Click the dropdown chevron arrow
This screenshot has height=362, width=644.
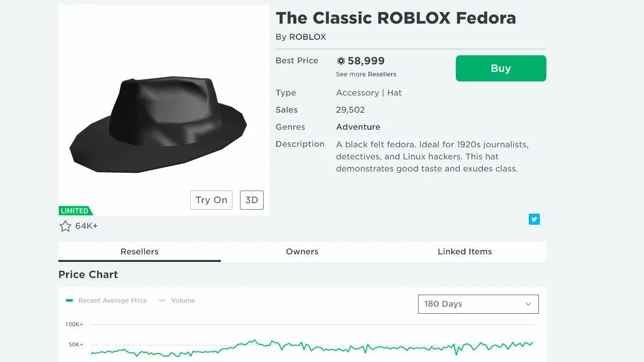(528, 304)
